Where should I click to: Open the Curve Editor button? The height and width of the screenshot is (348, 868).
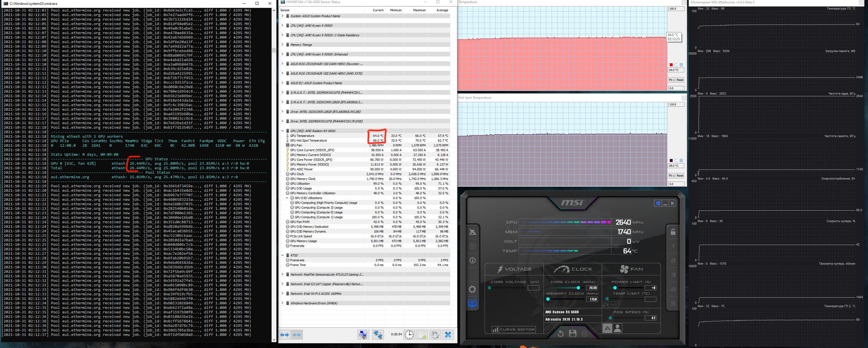[x=513, y=329]
